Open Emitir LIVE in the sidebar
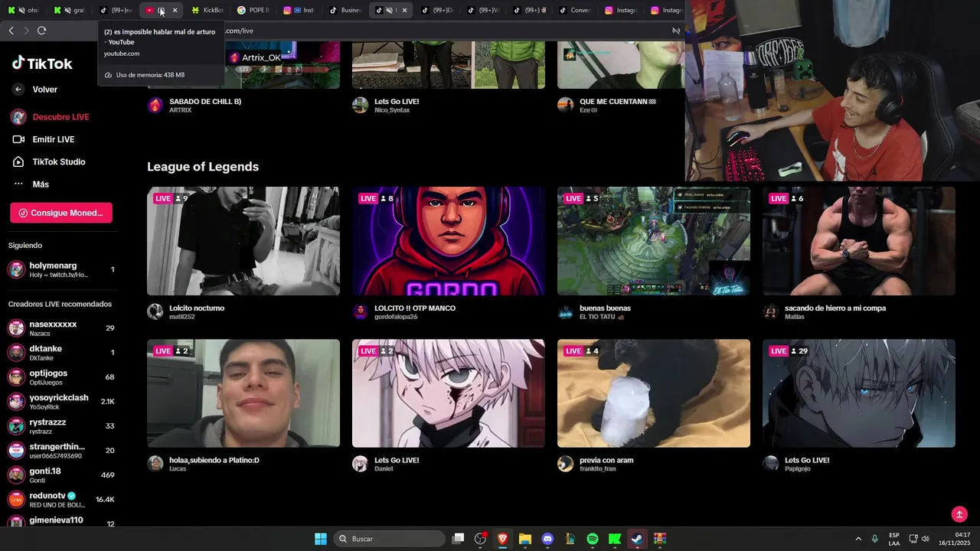Screen dimensions: 980x551 tap(44, 139)
